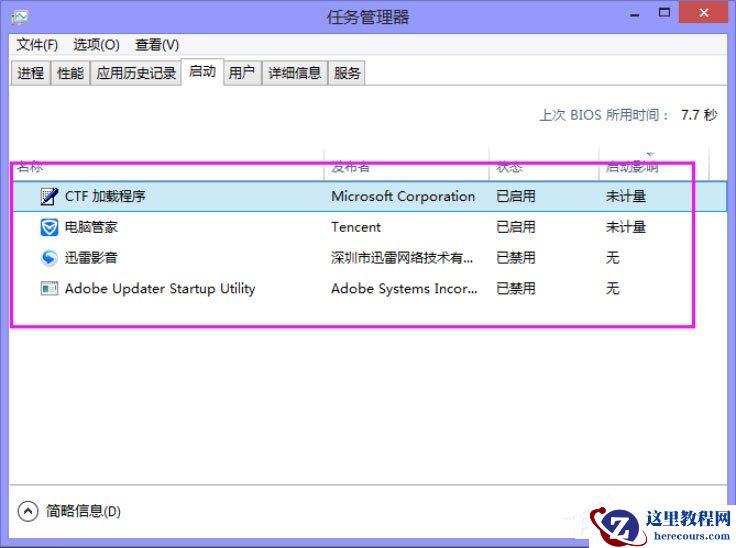Click 已启用 status in 电脑管家 row
This screenshot has width=736, height=548.
(516, 227)
